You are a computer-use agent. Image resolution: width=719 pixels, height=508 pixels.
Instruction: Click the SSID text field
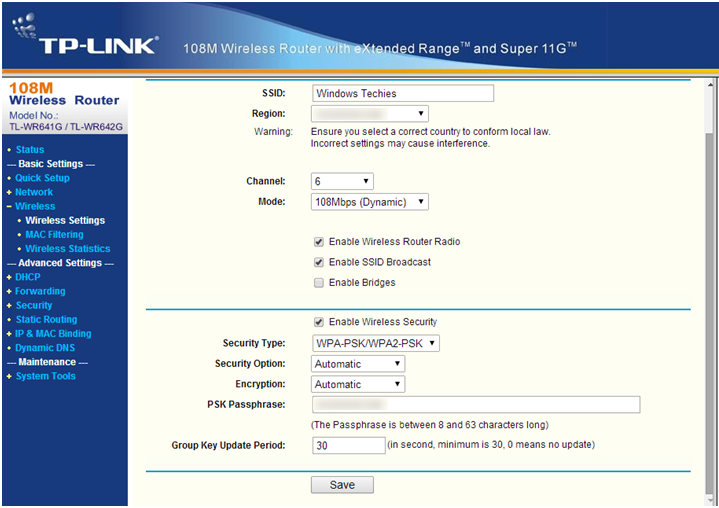coord(403,93)
